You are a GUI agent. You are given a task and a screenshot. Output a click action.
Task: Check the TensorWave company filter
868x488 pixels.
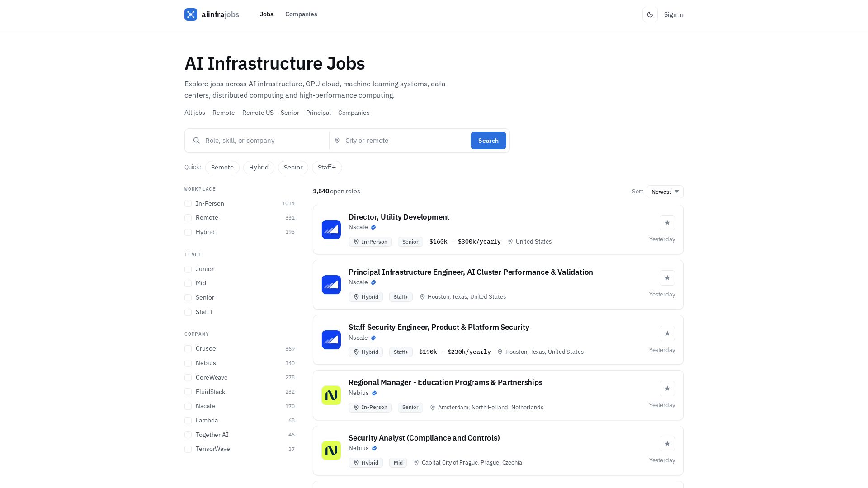click(188, 449)
